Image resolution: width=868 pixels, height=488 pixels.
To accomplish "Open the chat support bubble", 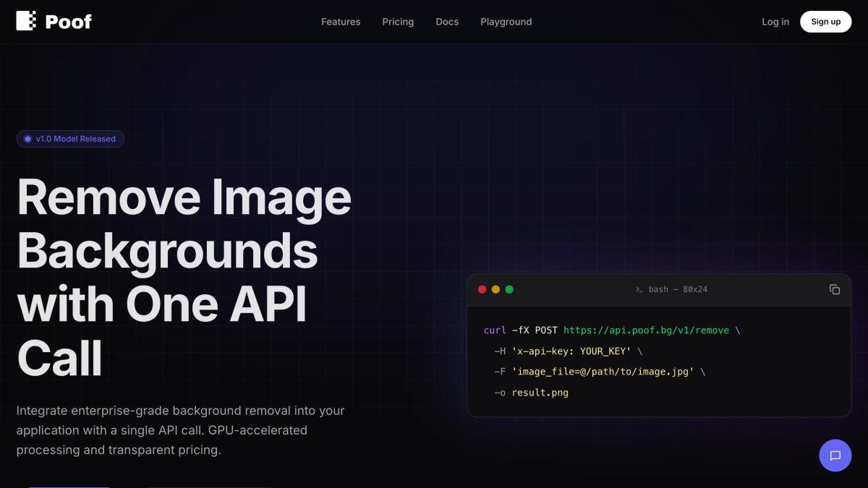I will [835, 455].
